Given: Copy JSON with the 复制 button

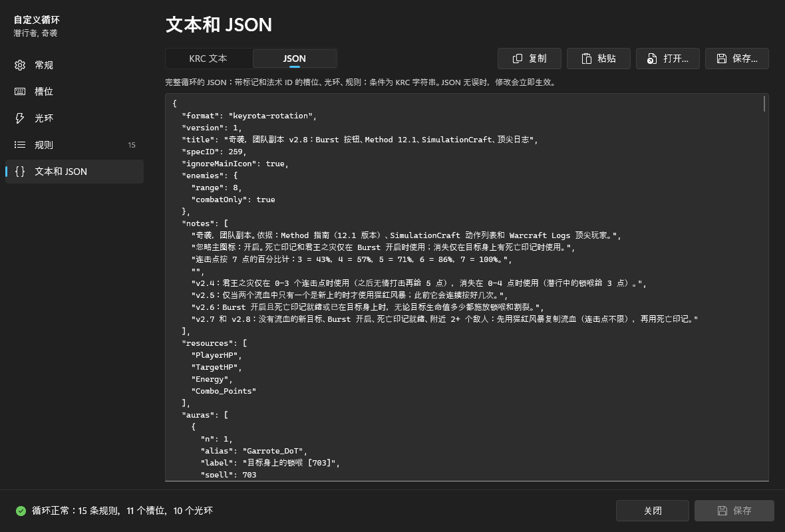Looking at the screenshot, I should [529, 59].
